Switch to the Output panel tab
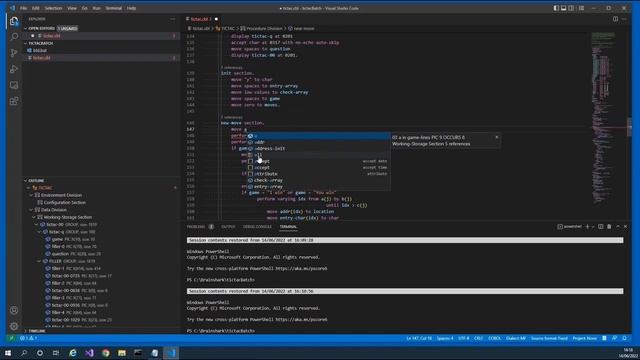 coord(228,227)
